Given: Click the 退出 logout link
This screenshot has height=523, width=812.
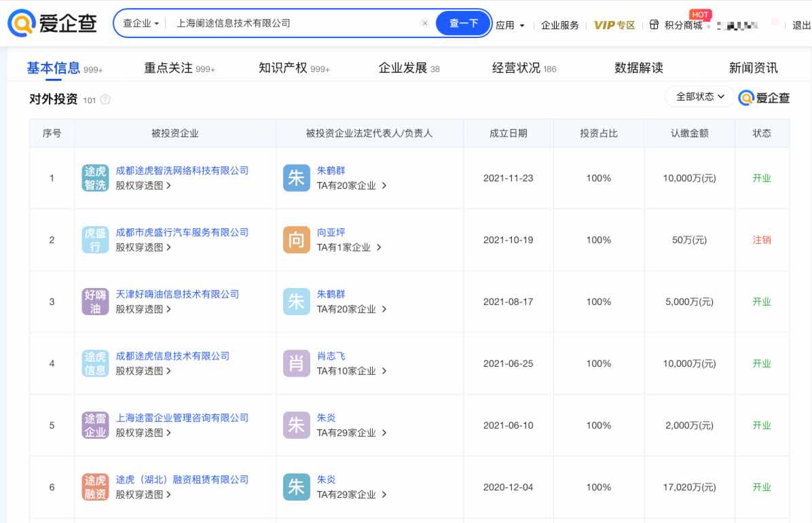Looking at the screenshot, I should 802,25.
